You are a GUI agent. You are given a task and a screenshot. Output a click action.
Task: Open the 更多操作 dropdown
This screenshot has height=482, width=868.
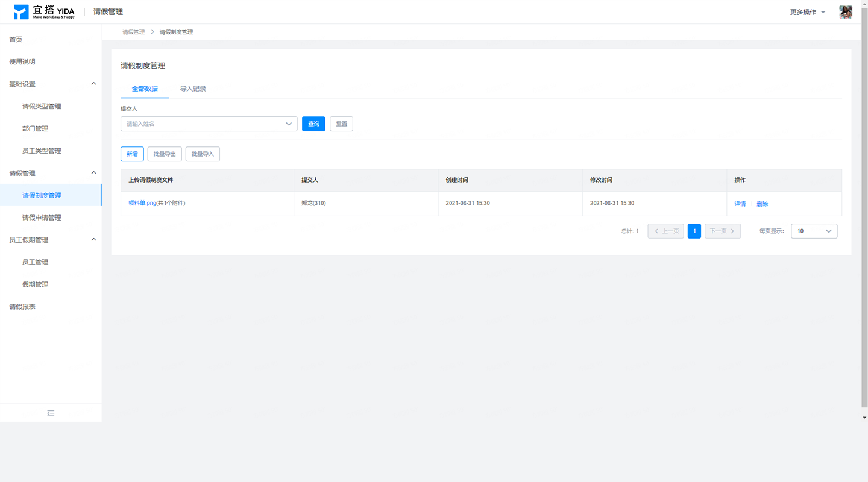[808, 12]
